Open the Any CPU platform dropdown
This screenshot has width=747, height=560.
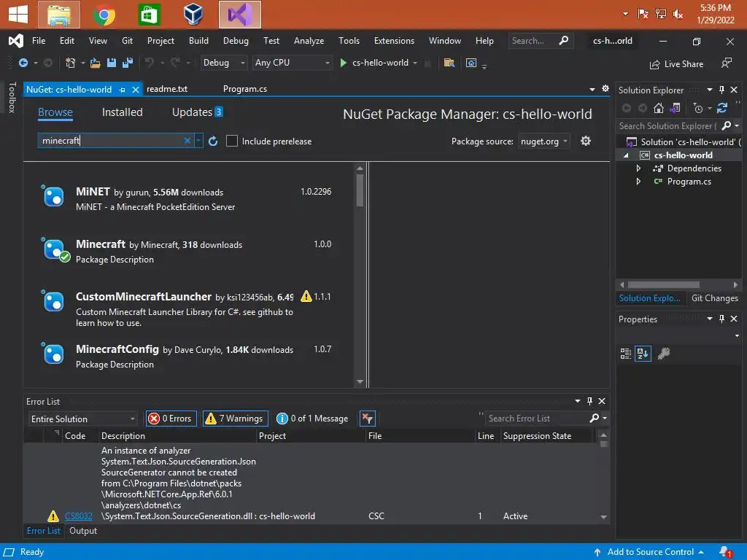click(292, 63)
